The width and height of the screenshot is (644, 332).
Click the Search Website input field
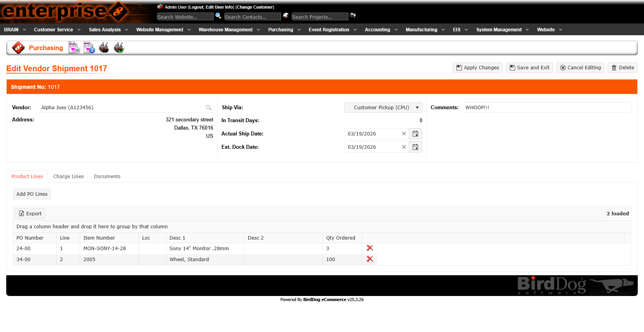pos(185,16)
